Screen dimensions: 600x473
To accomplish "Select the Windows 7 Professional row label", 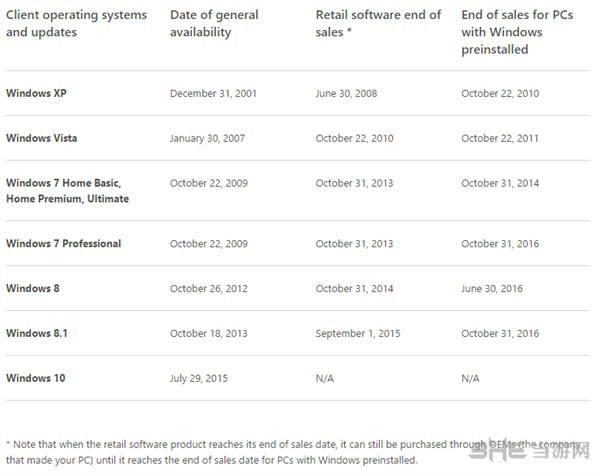I will coord(63,243).
